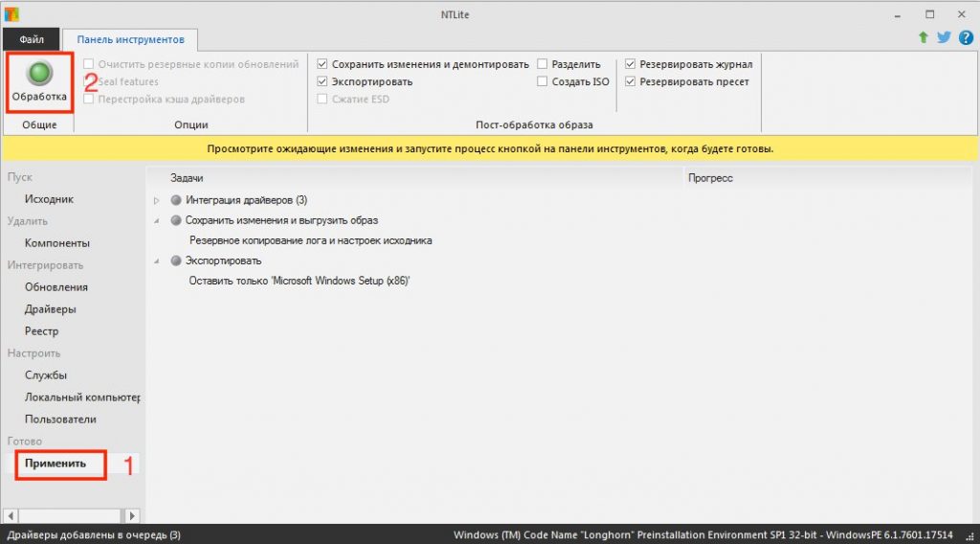
Task: Collapse the Экспортировать task node
Action: [157, 261]
